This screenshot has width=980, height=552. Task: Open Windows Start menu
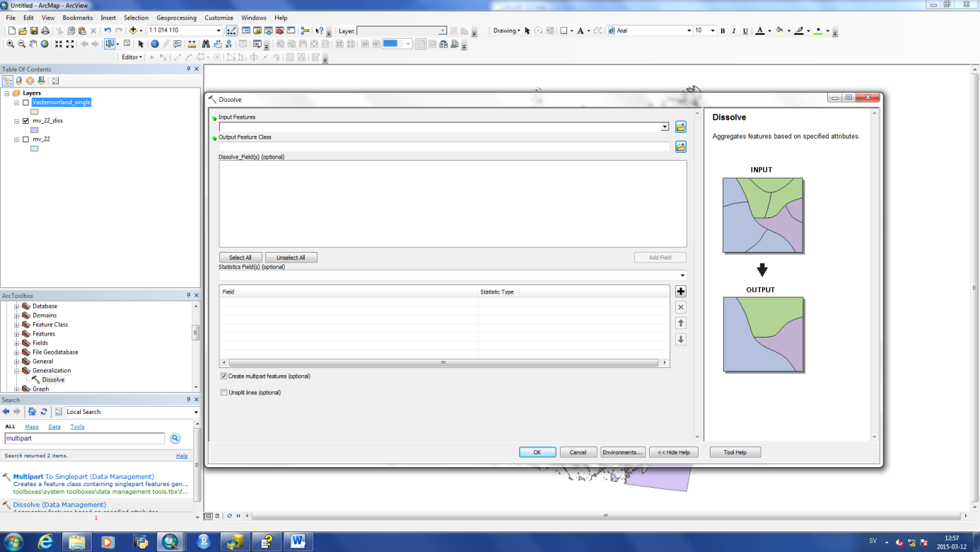pos(13,541)
